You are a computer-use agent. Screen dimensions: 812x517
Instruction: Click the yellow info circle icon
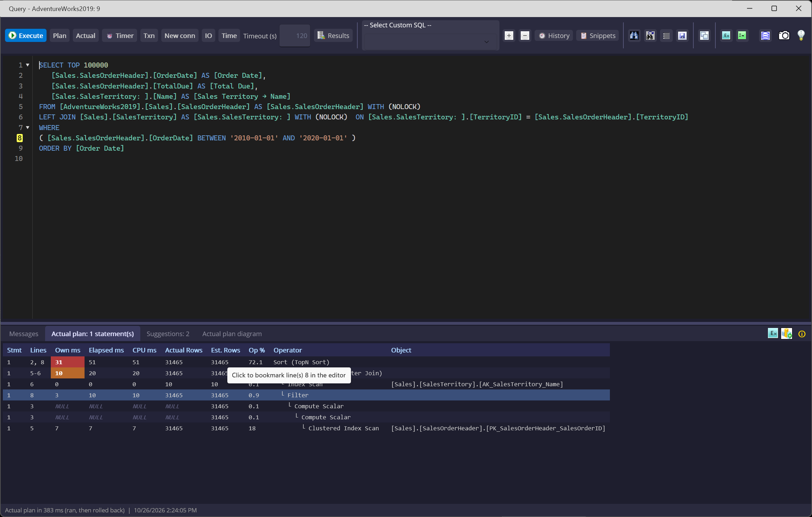(x=802, y=334)
